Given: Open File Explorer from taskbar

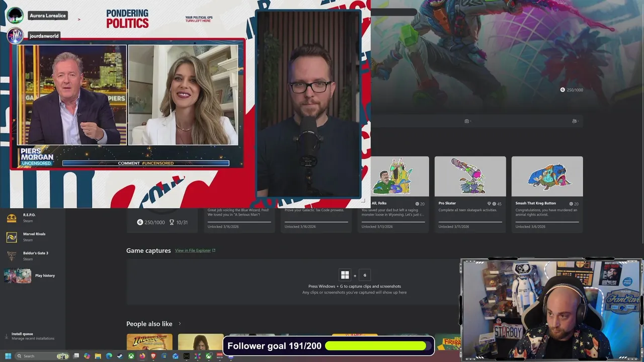Looking at the screenshot, I should pyautogui.click(x=98, y=356).
